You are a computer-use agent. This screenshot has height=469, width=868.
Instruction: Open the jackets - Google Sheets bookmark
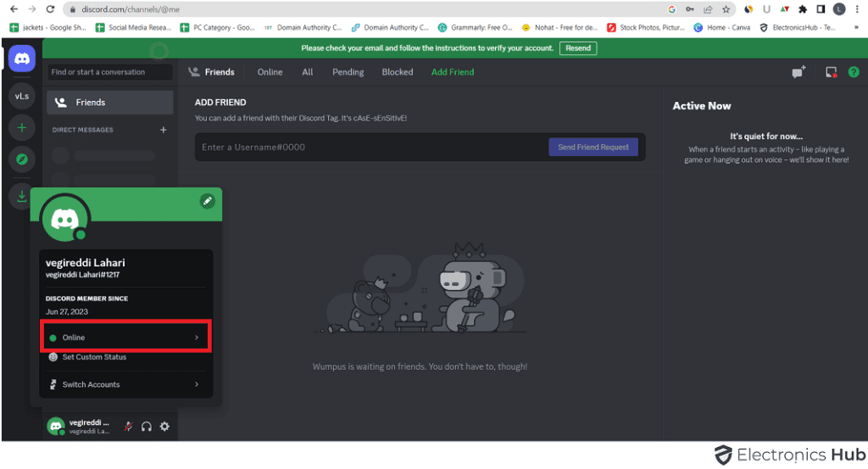[x=48, y=28]
